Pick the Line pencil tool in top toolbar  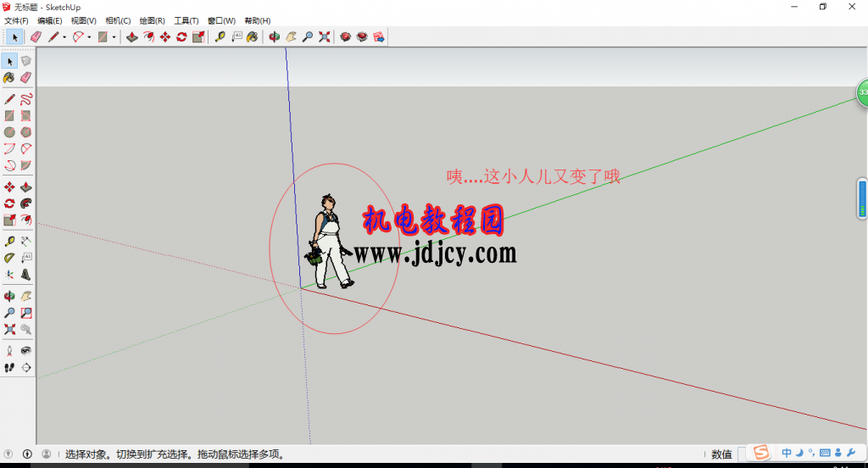pos(53,37)
